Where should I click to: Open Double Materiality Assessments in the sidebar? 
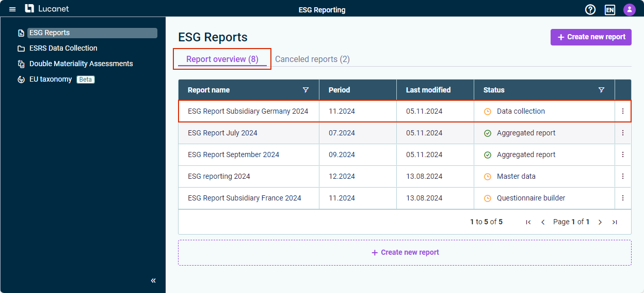click(x=81, y=64)
